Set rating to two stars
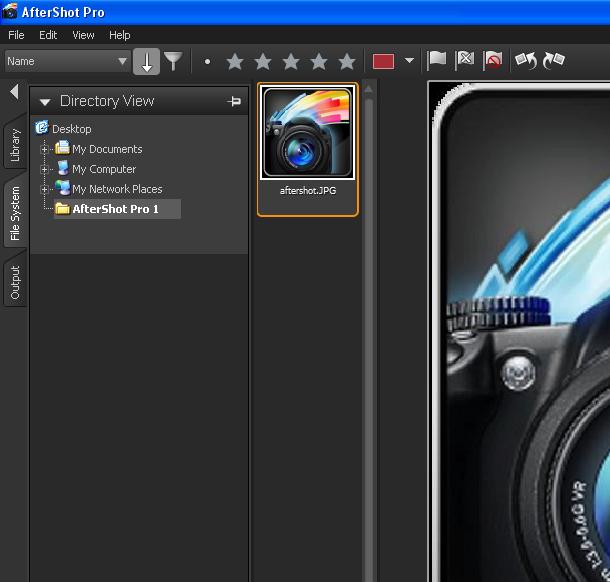The image size is (610, 582). 263,61
